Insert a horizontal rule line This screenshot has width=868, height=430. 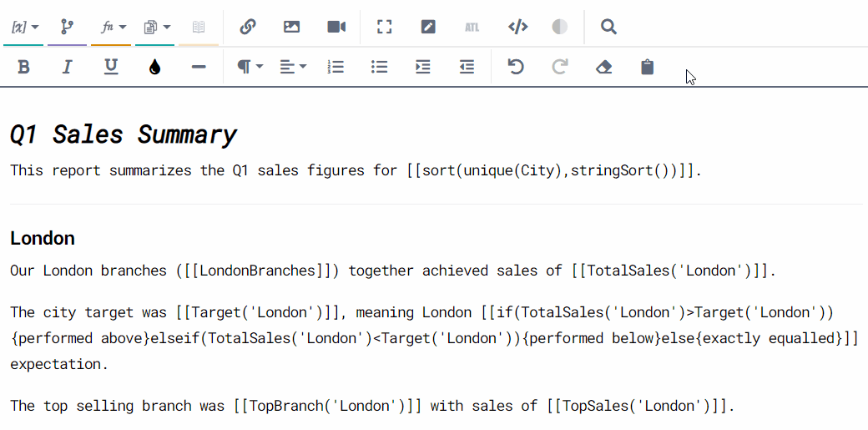pyautogui.click(x=198, y=67)
